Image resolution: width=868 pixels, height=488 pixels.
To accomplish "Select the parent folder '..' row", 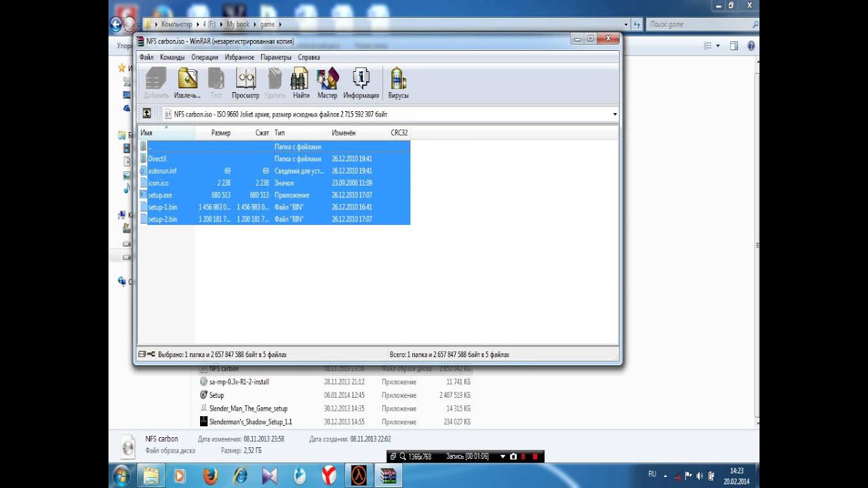I will (x=275, y=146).
